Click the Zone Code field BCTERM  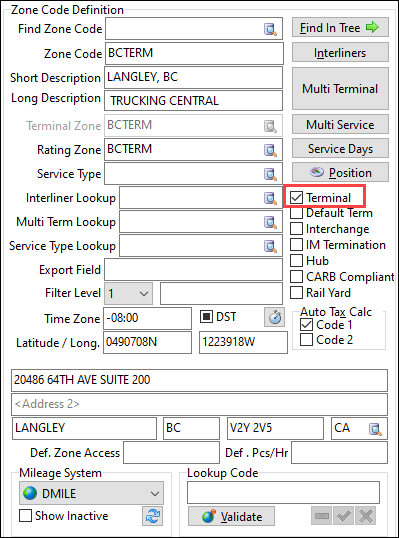pos(194,53)
